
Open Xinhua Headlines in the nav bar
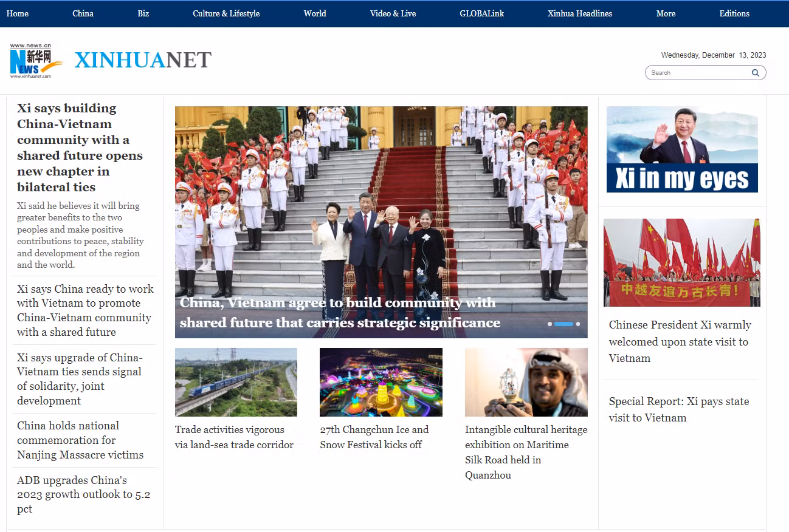[580, 13]
